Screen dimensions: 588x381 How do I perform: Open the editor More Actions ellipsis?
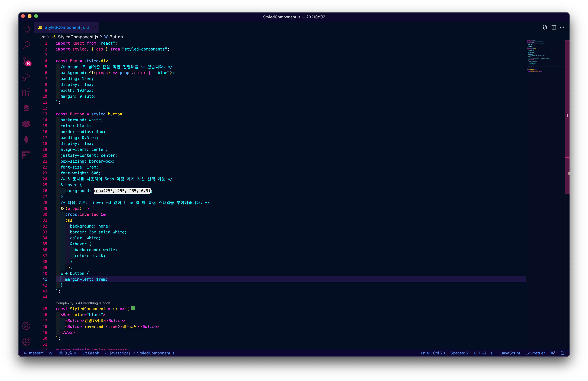pos(562,27)
